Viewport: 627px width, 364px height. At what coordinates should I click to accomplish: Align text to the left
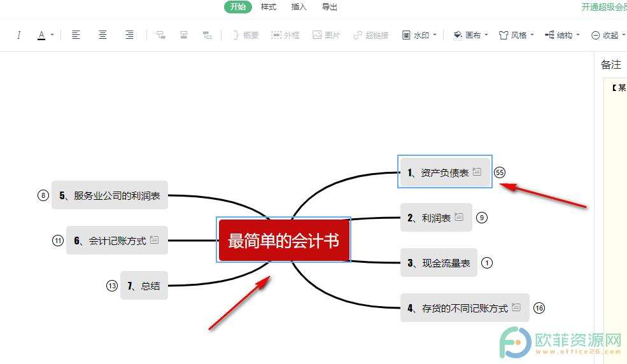pyautogui.click(x=76, y=35)
